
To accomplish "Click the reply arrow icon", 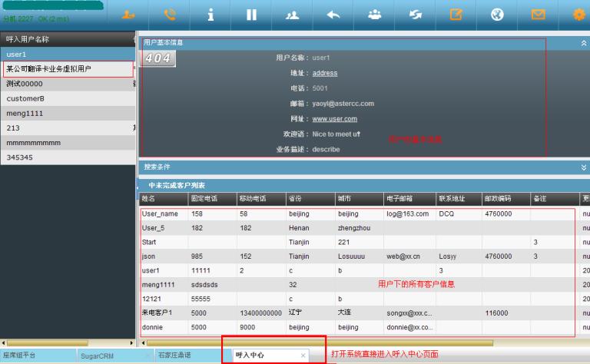I will [x=333, y=14].
